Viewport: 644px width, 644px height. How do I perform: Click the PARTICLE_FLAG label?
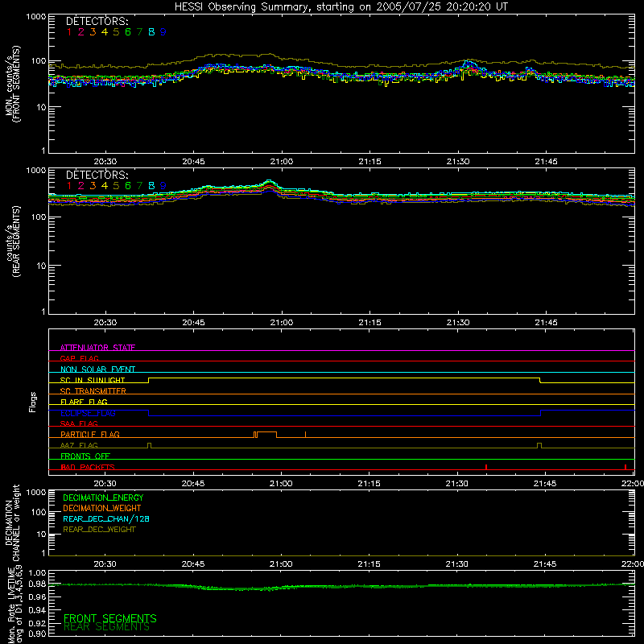[x=90, y=435]
